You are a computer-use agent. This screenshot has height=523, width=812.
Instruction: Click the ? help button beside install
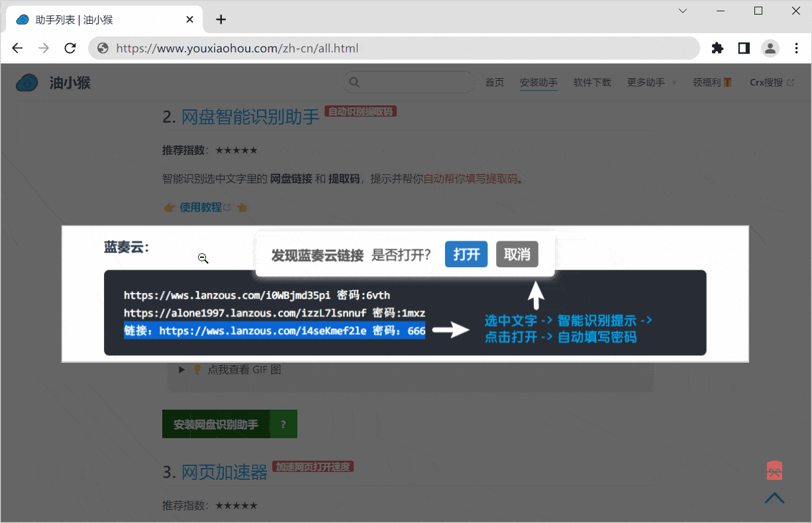tap(283, 424)
